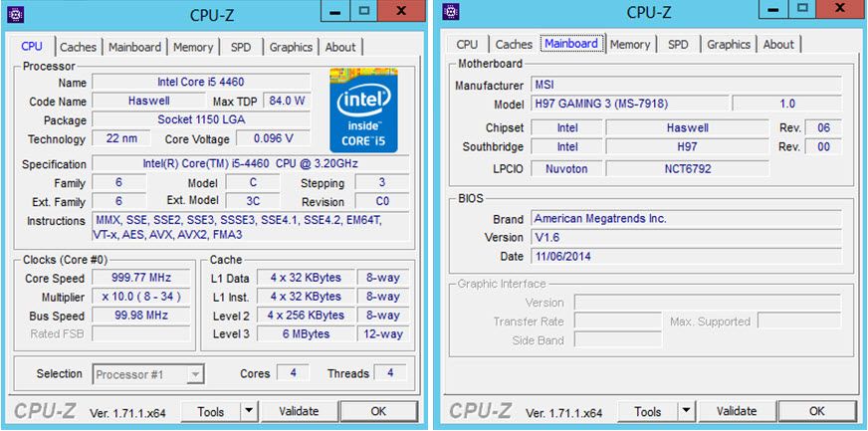Show About tab in left window
Screen dimensions: 868x431
(x=340, y=47)
